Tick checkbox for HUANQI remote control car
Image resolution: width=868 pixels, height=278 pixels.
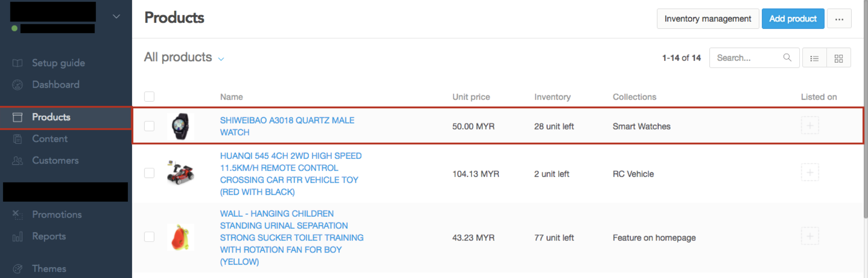click(x=149, y=173)
